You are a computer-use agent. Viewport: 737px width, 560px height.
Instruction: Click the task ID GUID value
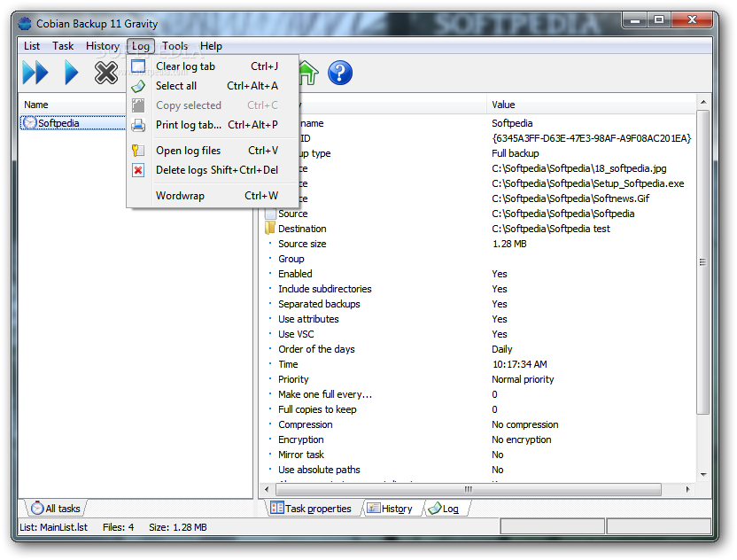coord(592,138)
